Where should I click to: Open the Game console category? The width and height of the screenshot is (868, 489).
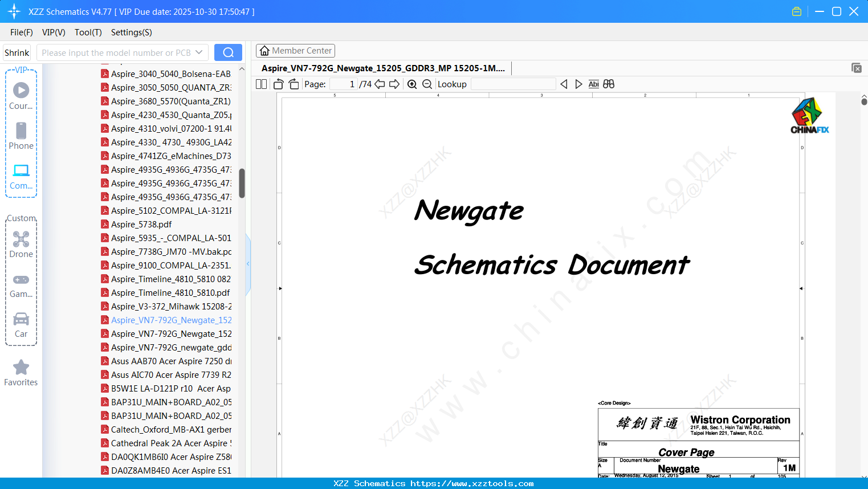click(21, 285)
